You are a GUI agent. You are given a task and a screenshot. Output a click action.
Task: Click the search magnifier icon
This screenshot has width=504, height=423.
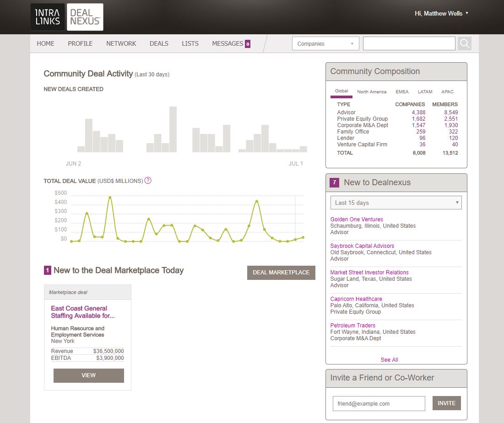[x=464, y=43]
